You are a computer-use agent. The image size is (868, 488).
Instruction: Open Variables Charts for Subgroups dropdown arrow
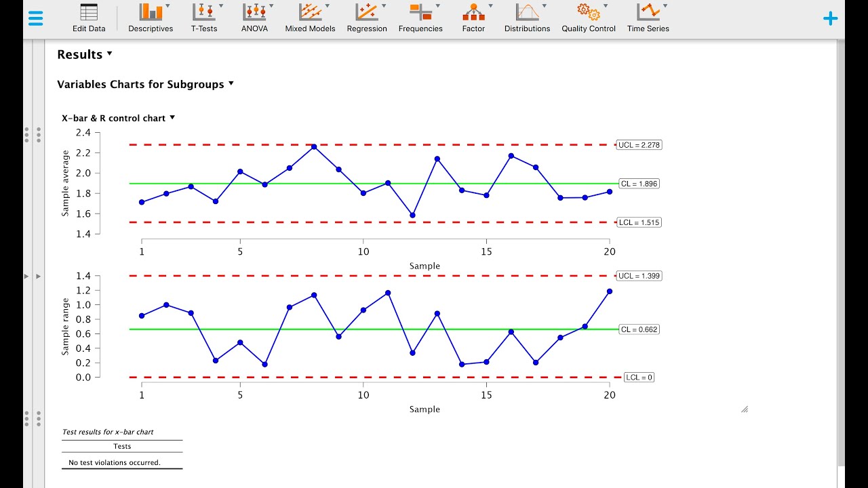231,83
